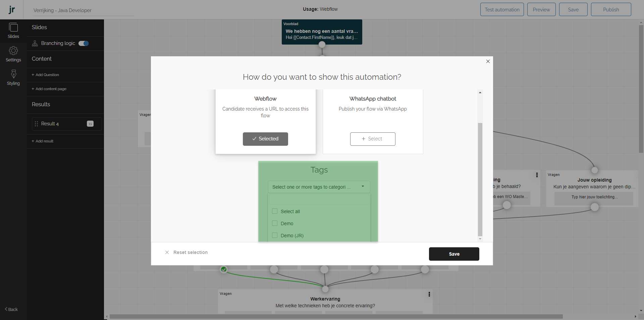
Task: Open the Werkervaring card three-dot menu
Action: [x=429, y=294]
